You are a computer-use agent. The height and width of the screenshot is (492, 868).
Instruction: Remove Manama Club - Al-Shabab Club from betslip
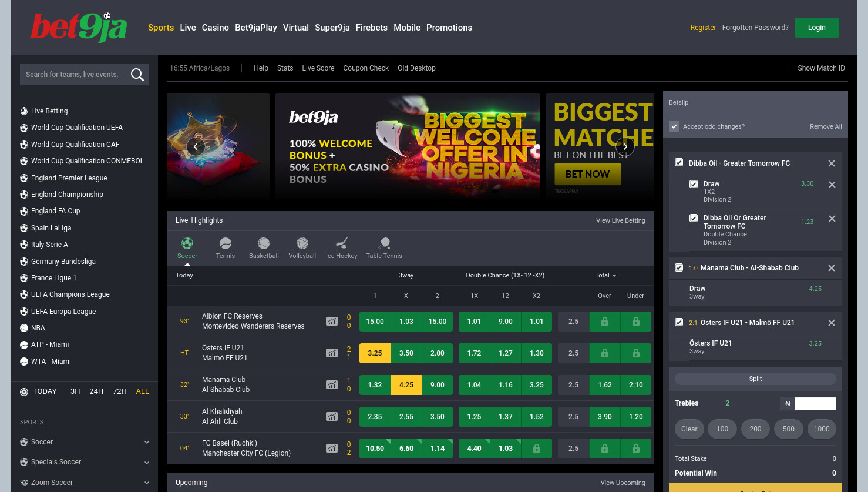(x=832, y=268)
